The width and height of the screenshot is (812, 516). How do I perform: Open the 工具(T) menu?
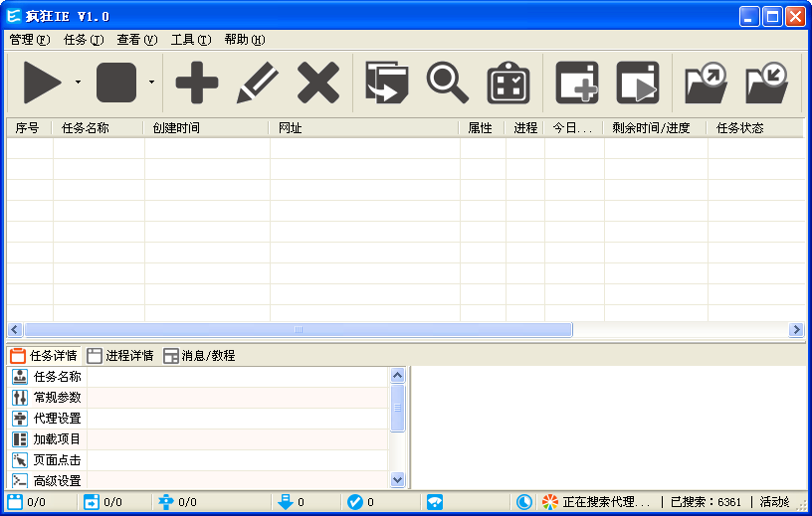[x=191, y=40]
